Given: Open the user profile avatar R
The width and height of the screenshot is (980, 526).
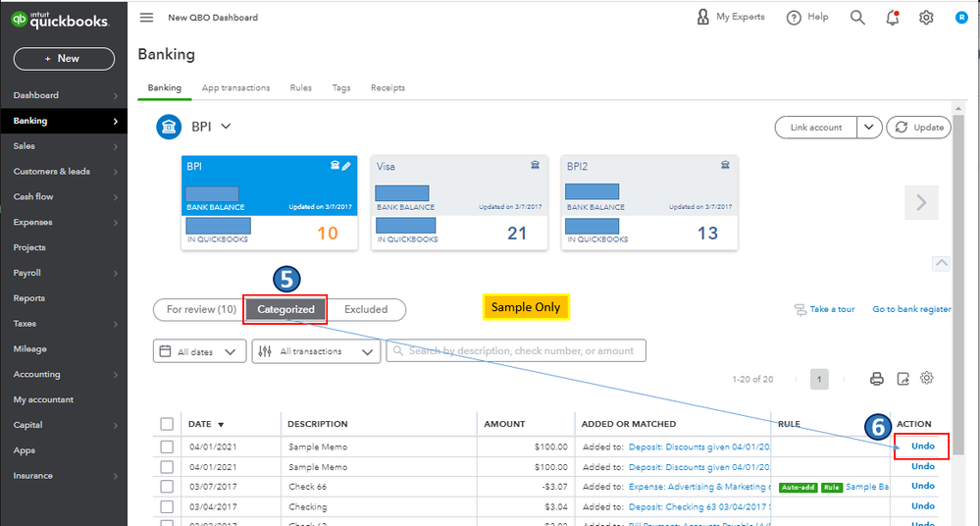Looking at the screenshot, I should pos(961,18).
